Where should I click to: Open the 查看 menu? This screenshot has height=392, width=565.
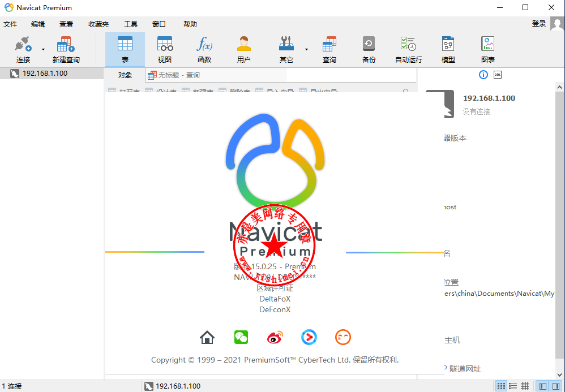66,24
